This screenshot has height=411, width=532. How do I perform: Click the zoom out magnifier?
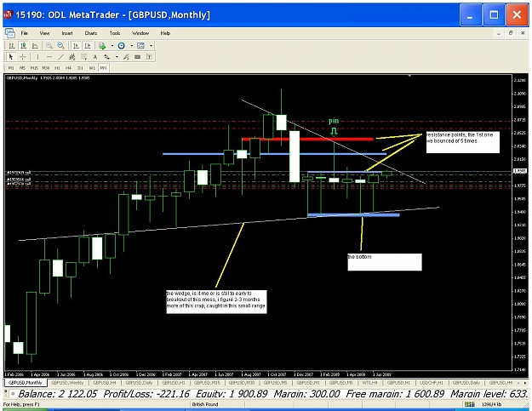tap(60, 45)
